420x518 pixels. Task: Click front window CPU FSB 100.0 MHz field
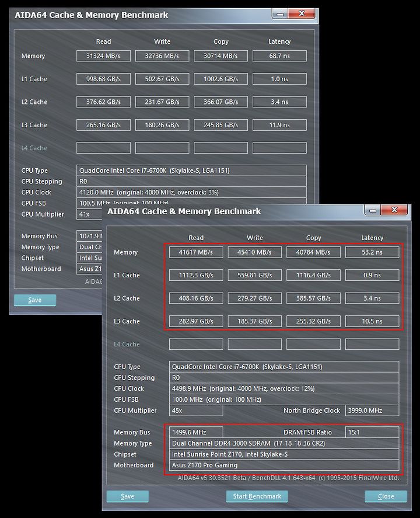pyautogui.click(x=284, y=399)
